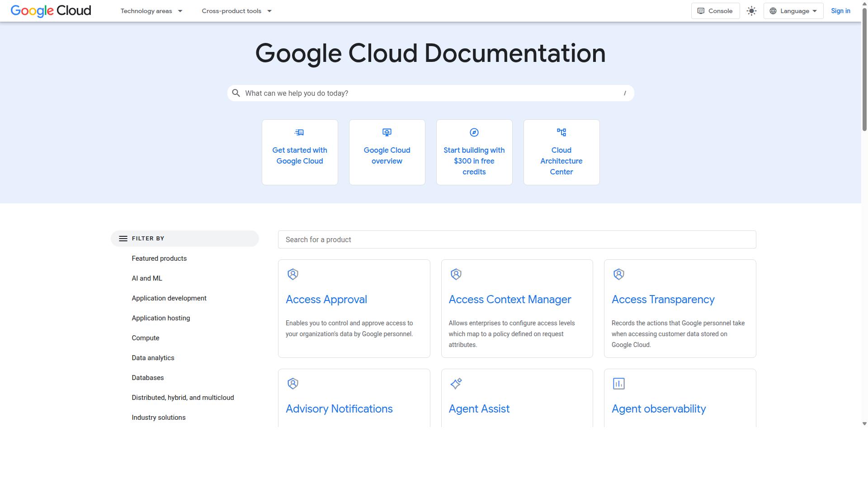Click the Google Cloud Documentation heading
Screen dimensions: 868x488
(430, 53)
